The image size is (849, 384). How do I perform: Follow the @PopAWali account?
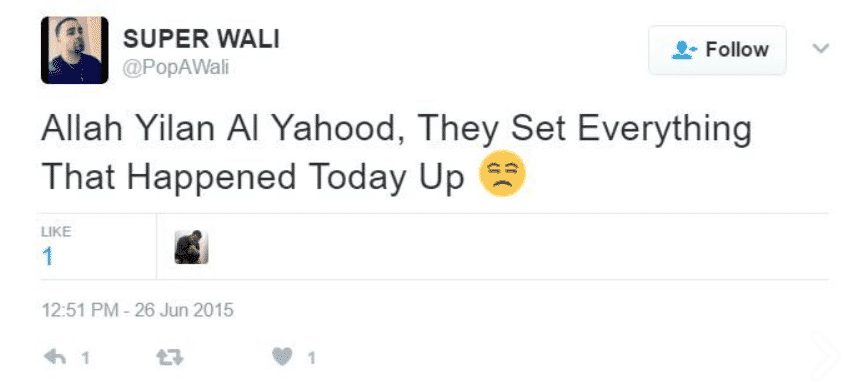click(717, 50)
